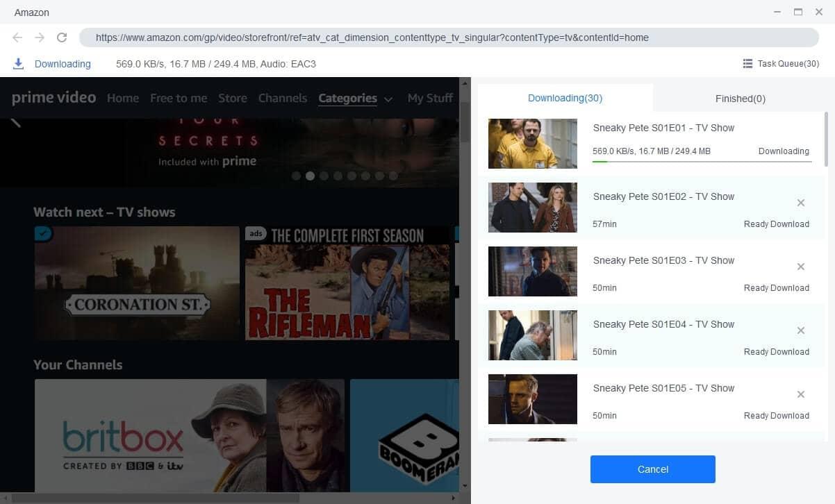Open the Boomerang channel card
Image resolution: width=835 pixels, height=504 pixels.
404,435
